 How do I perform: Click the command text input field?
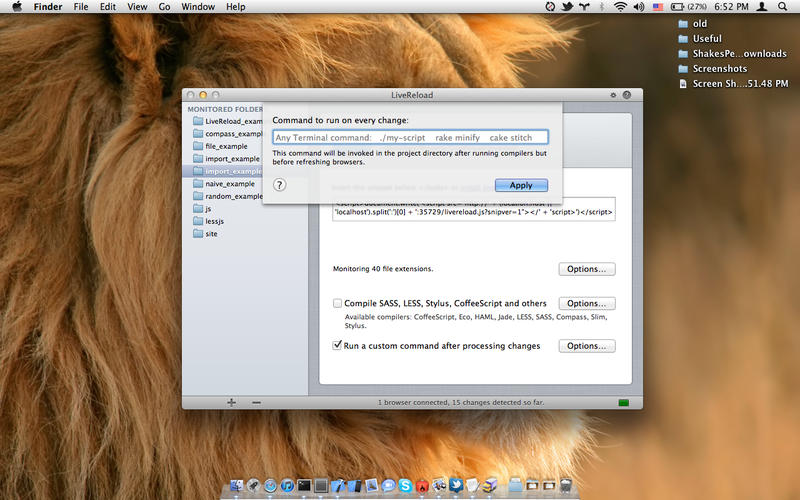(410, 137)
